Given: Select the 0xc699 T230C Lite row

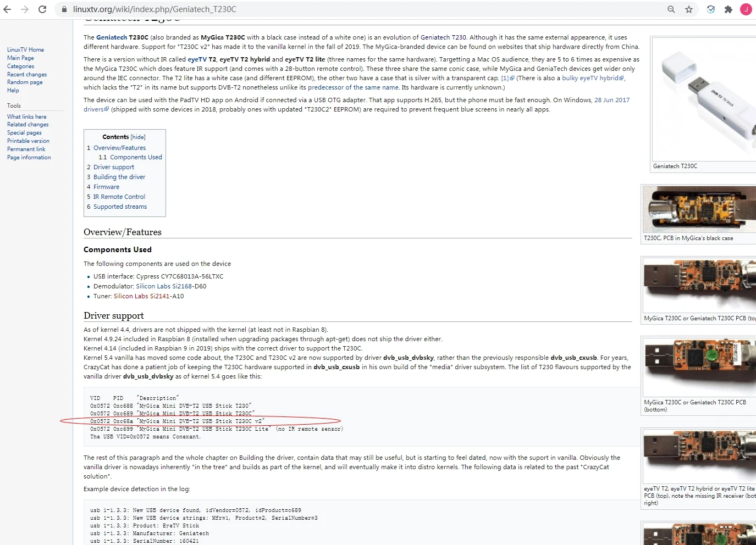Looking at the screenshot, I should point(217,429).
